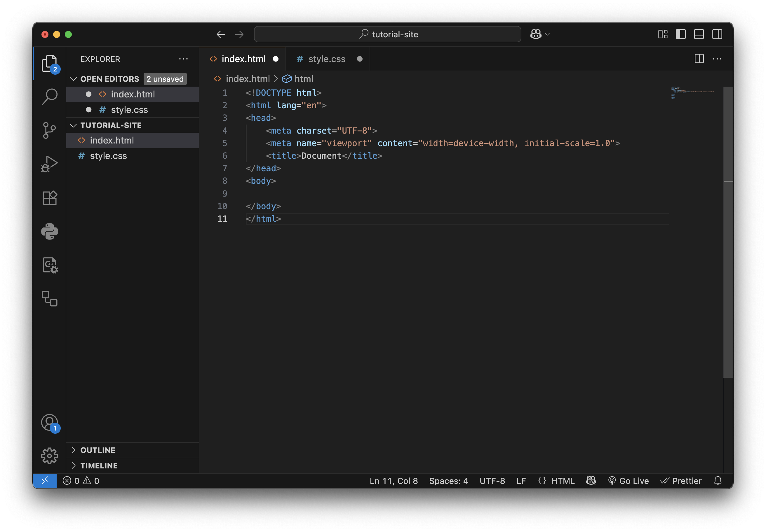Screen dimensions: 766x532
Task: Open Copilot dropdown chevron
Action: pos(547,34)
